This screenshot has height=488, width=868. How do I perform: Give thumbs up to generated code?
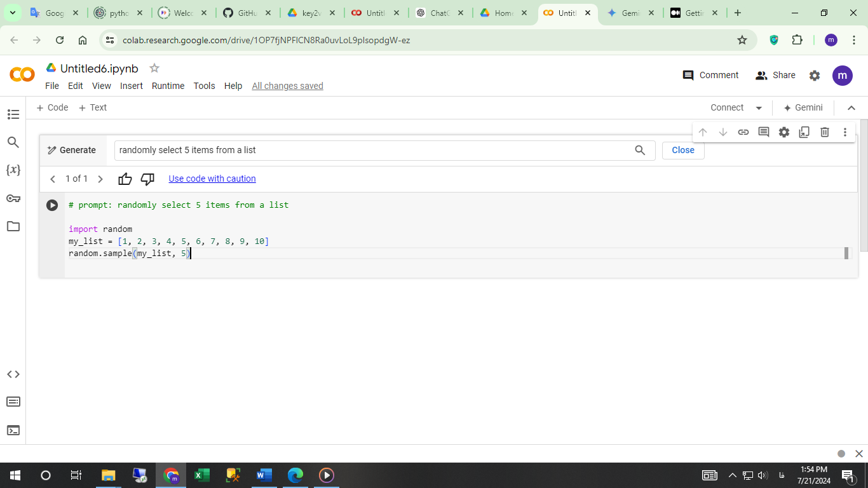[125, 179]
